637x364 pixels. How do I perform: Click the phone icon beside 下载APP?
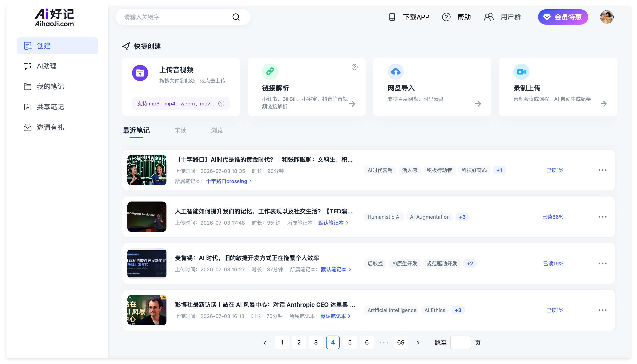click(x=392, y=17)
